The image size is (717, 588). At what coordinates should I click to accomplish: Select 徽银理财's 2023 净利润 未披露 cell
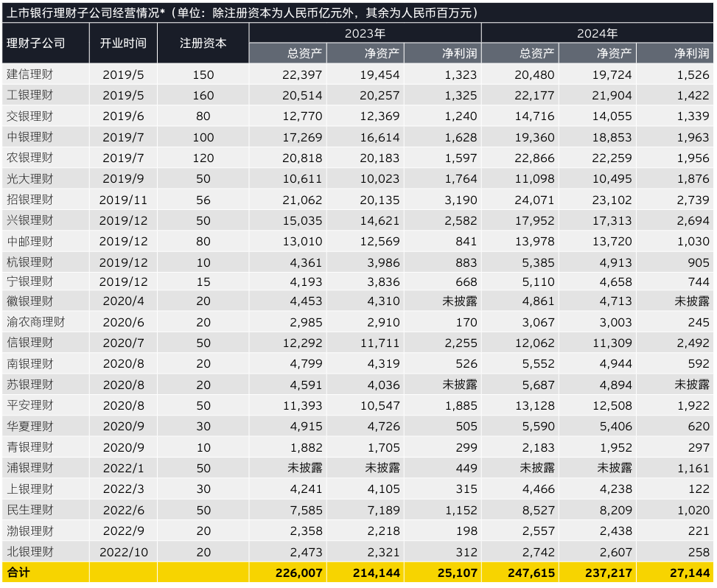(x=459, y=301)
